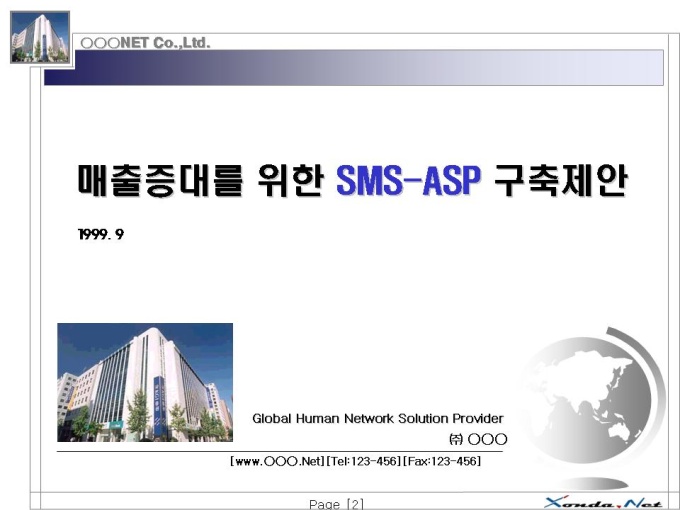Click the small building thumbnail in header
This screenshot has height=510, width=680.
40,38
